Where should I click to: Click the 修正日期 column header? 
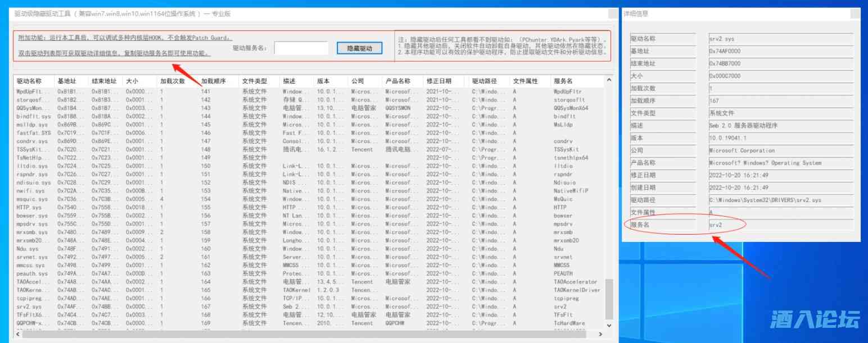[x=438, y=81]
